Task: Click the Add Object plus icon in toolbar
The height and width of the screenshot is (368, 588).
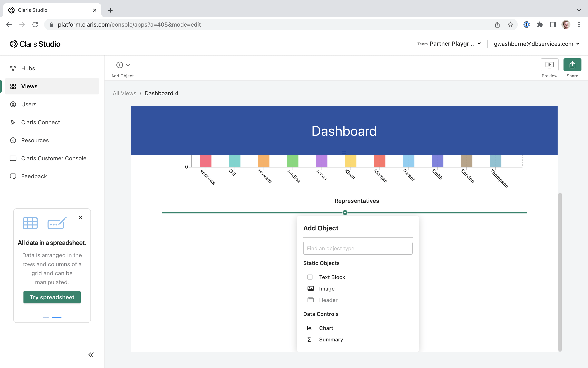Action: click(120, 65)
